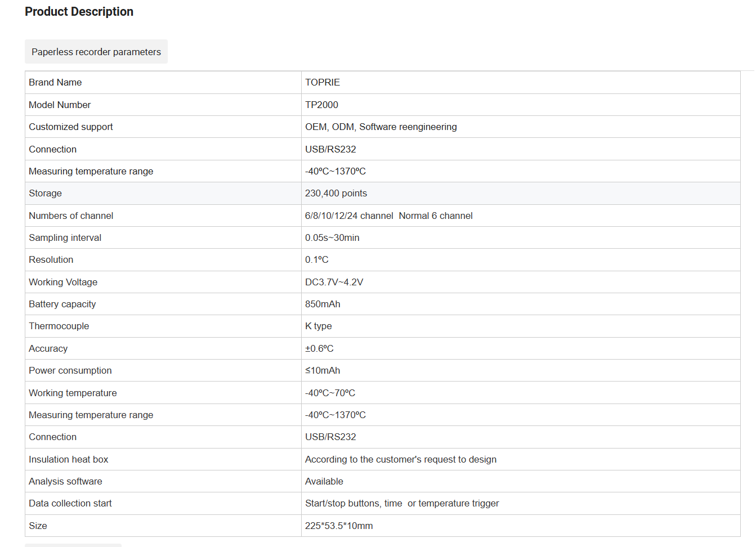Select the Analysis software label

(x=66, y=481)
